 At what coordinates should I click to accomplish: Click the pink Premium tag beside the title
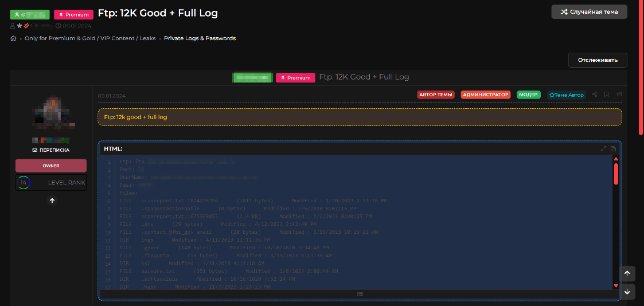pyautogui.click(x=73, y=14)
